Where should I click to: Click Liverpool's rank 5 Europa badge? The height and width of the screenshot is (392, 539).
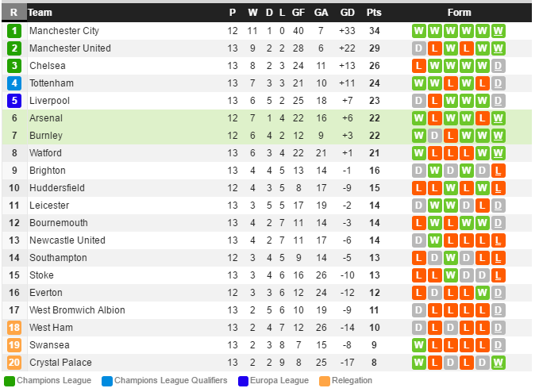(x=14, y=101)
